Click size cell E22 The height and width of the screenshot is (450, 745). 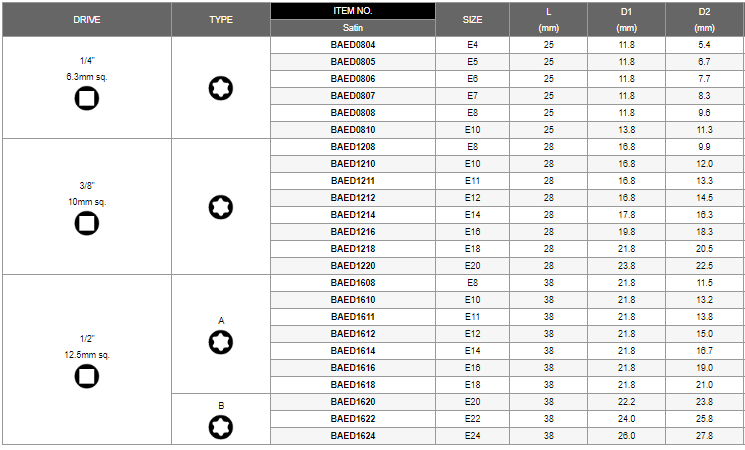[x=472, y=419]
